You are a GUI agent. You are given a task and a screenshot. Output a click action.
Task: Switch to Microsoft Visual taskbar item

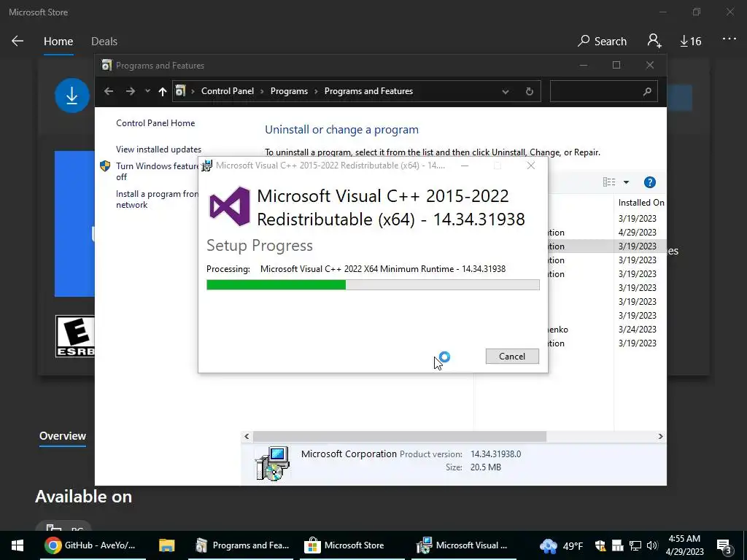click(x=463, y=545)
